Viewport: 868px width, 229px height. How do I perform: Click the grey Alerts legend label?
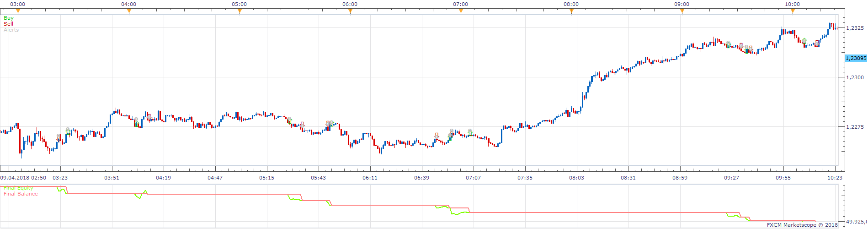(11, 30)
